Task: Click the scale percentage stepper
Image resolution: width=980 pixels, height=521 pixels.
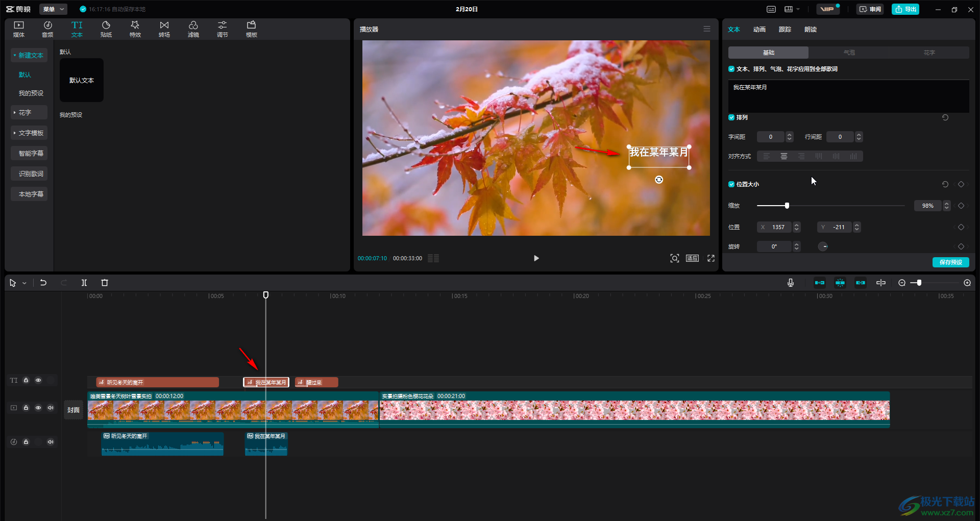Action: pos(947,206)
